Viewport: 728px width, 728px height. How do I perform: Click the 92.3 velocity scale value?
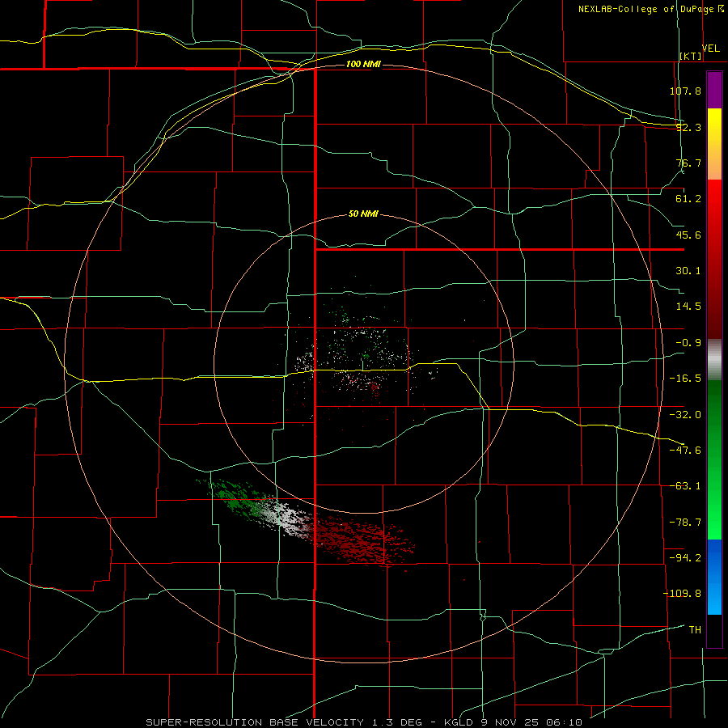click(x=688, y=127)
